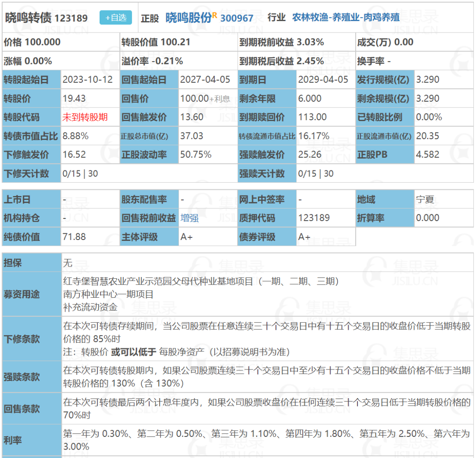Click the 南方种业中心一期项目 line

(x=108, y=294)
